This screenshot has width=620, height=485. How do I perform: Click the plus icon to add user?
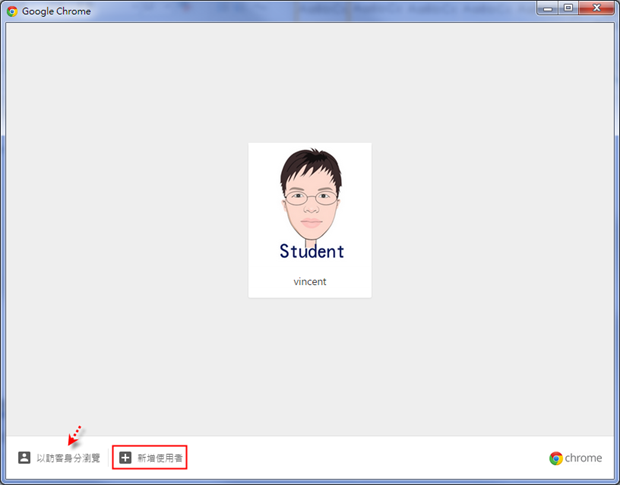125,458
